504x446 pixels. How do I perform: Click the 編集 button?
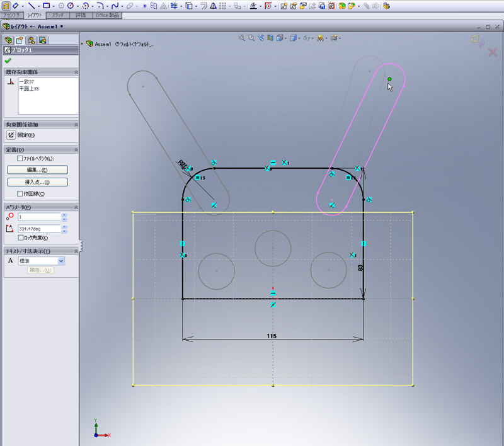[37, 170]
